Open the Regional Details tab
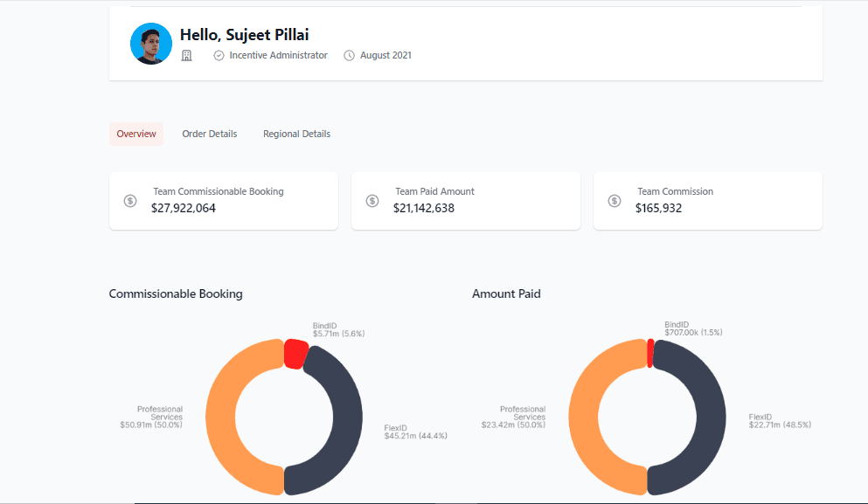 (296, 134)
